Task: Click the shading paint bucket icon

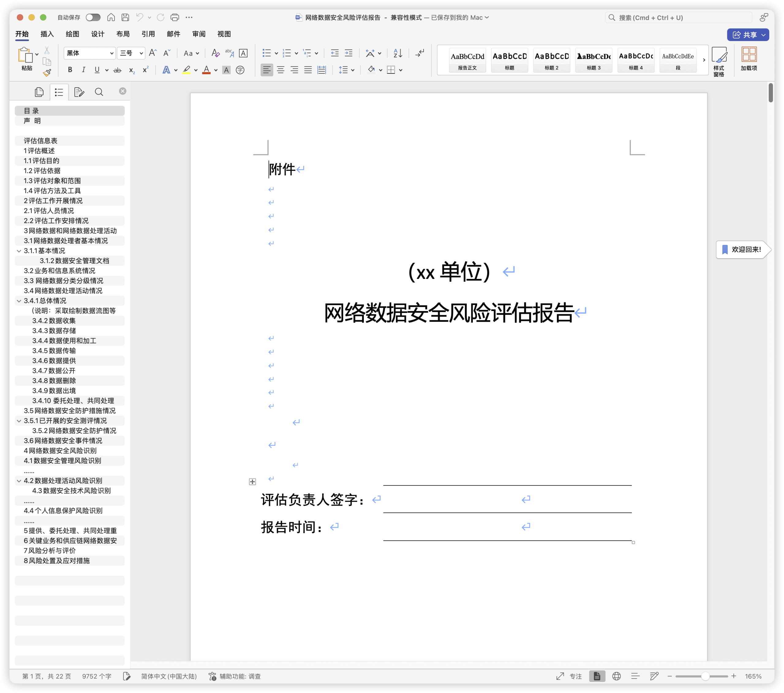Action: (371, 70)
